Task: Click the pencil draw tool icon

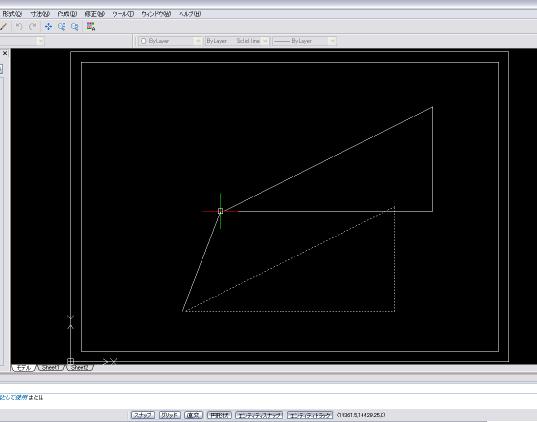Action: [3, 27]
